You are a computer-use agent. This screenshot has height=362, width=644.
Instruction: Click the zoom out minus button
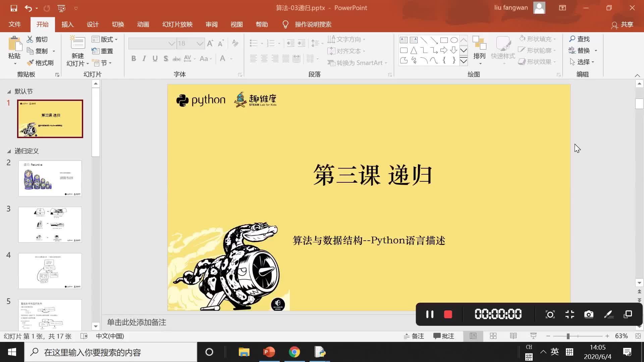click(548, 336)
